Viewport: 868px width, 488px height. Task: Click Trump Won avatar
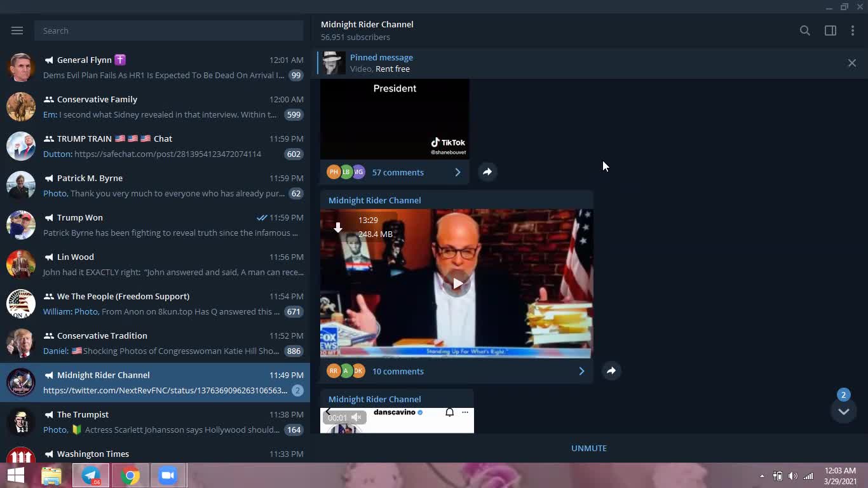[x=21, y=225]
